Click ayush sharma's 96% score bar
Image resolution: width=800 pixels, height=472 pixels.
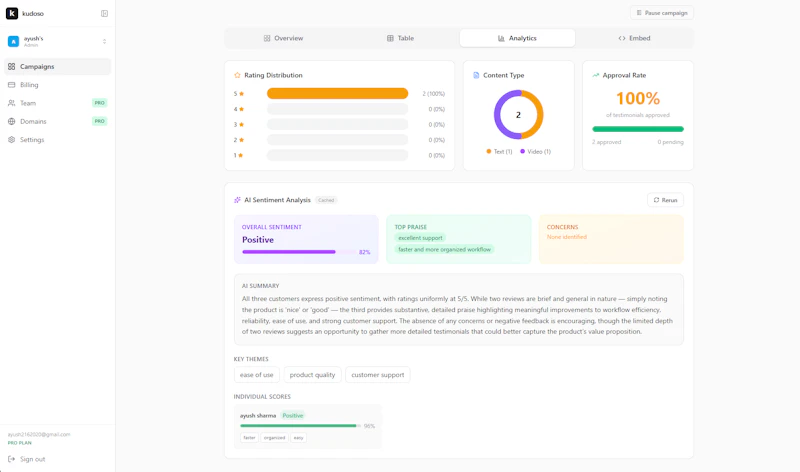[300, 426]
